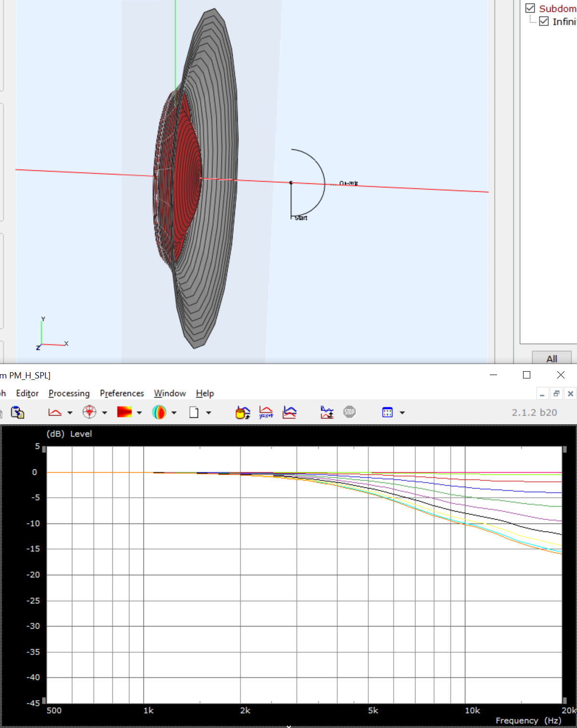Toggle the Subdom checkbox in the tree
This screenshot has height=728, width=577.
(530, 8)
